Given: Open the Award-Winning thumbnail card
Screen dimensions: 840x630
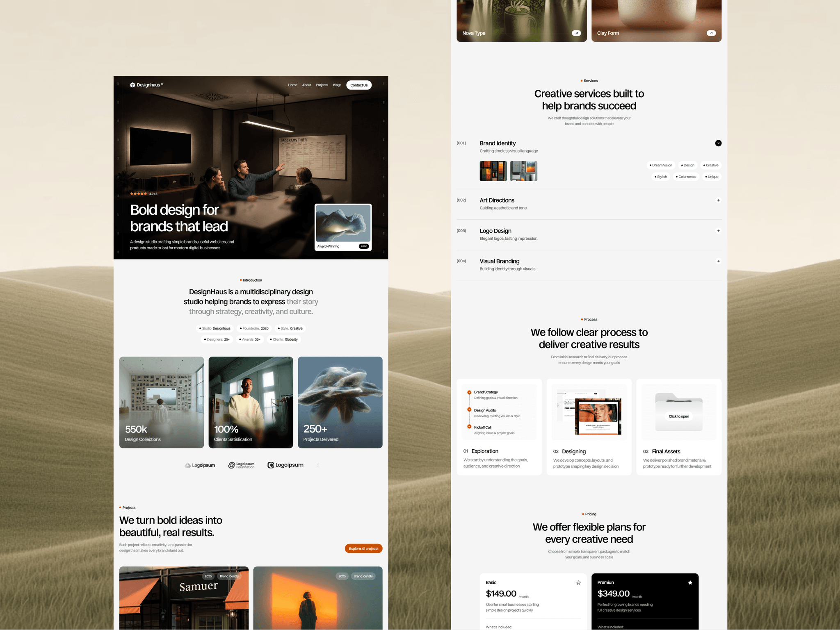Looking at the screenshot, I should [x=343, y=227].
